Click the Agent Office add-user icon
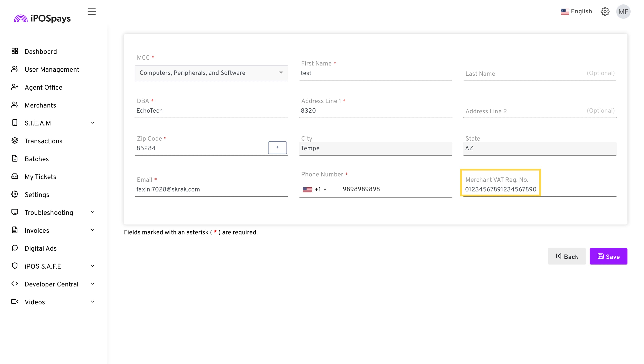The width and height of the screenshot is (644, 364). [x=15, y=87]
